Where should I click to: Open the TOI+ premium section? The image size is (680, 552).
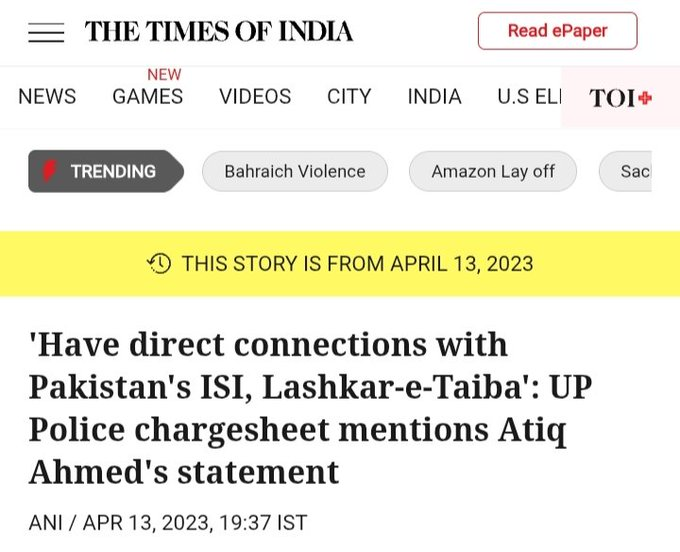coord(620,98)
